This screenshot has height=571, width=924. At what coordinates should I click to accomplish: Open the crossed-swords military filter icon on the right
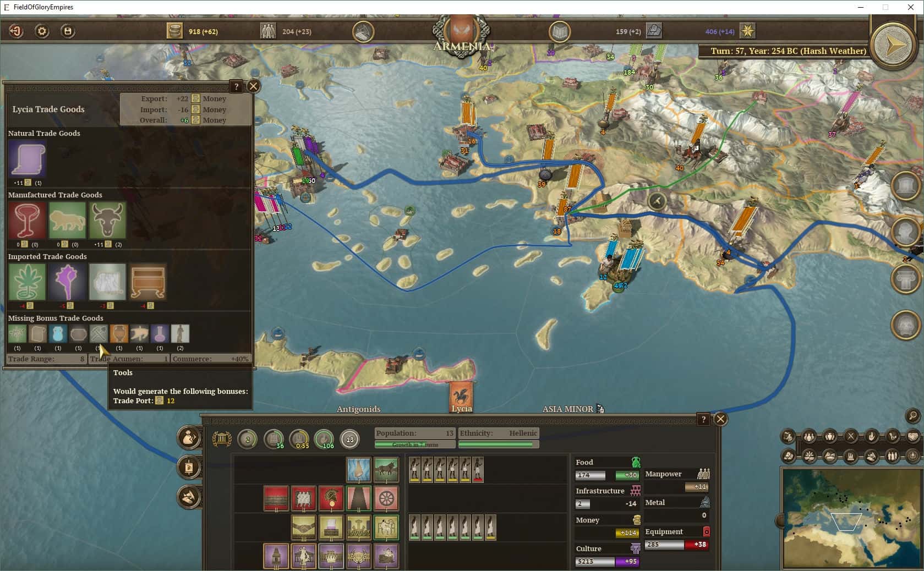[852, 436]
